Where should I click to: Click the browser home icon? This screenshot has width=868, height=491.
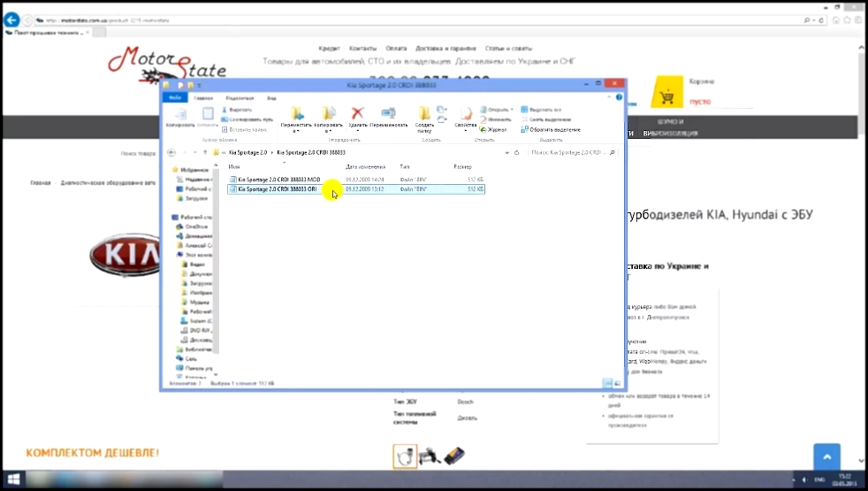836,20
